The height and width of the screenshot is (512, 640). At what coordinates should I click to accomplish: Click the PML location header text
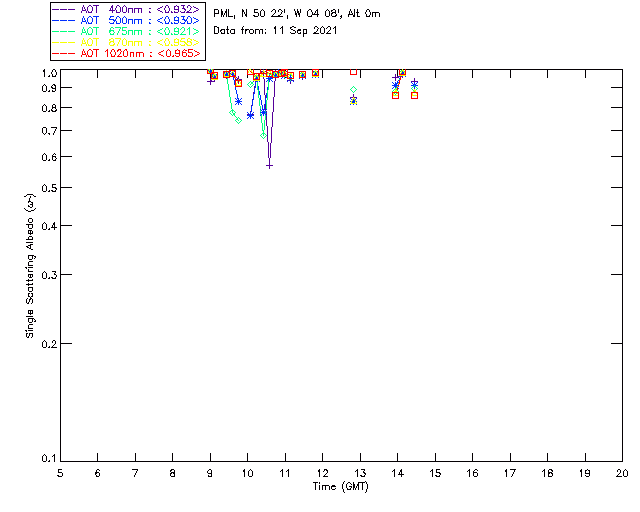(297, 14)
